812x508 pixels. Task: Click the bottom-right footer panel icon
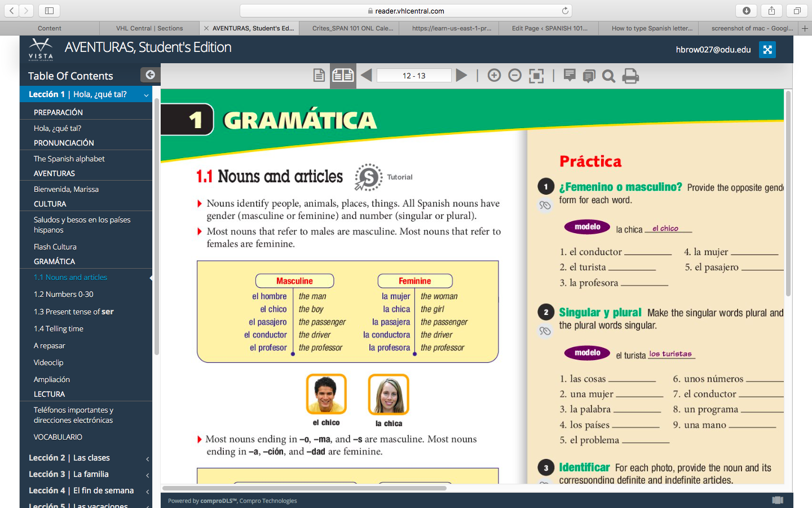coord(778,500)
